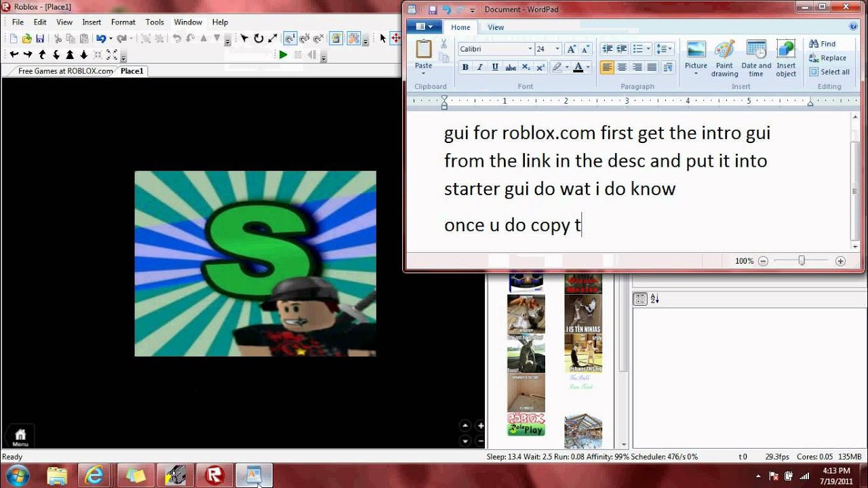The image size is (868, 488).
Task: Select Align text right in WordPad
Action: (637, 67)
